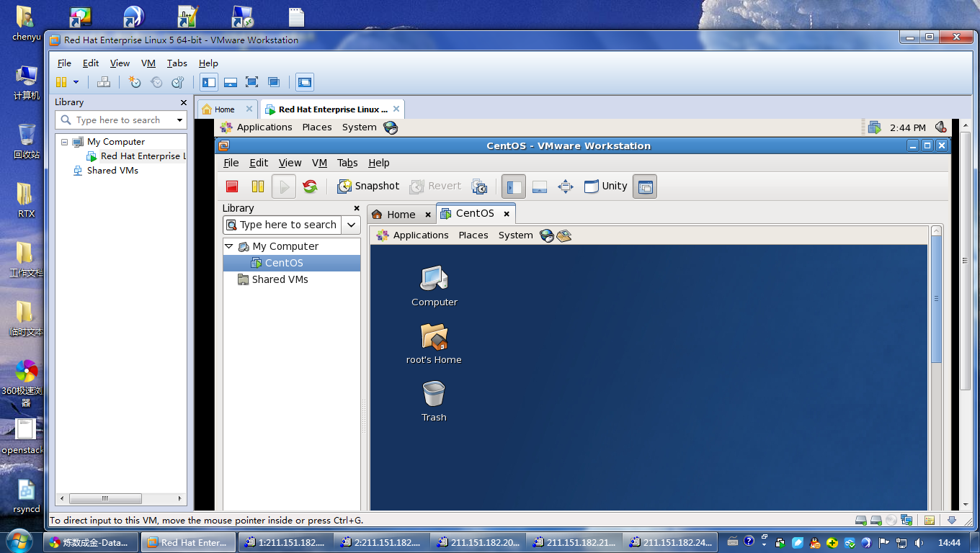
Task: Open View menu in CentOS window
Action: [290, 163]
